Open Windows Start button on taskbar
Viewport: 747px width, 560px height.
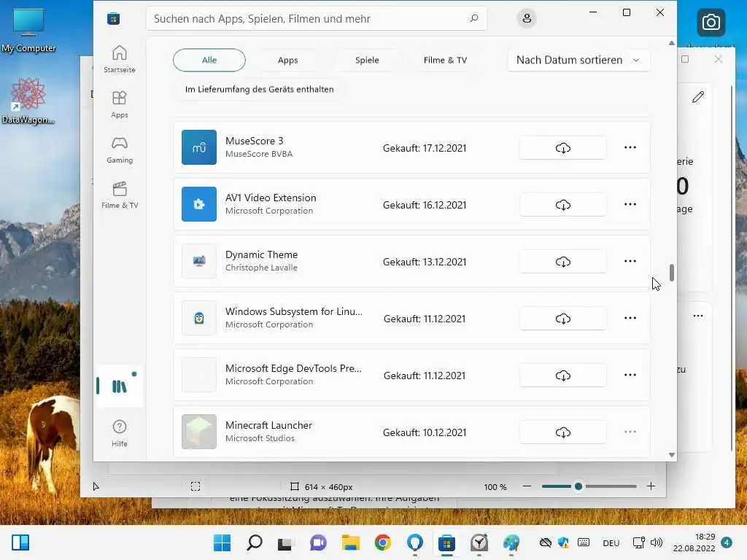(222, 542)
